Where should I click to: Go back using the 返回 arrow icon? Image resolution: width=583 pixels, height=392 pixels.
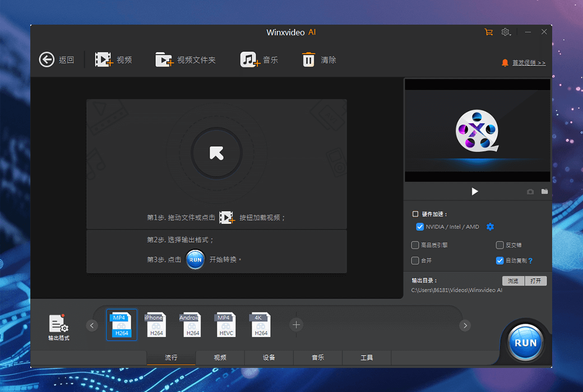pos(47,59)
